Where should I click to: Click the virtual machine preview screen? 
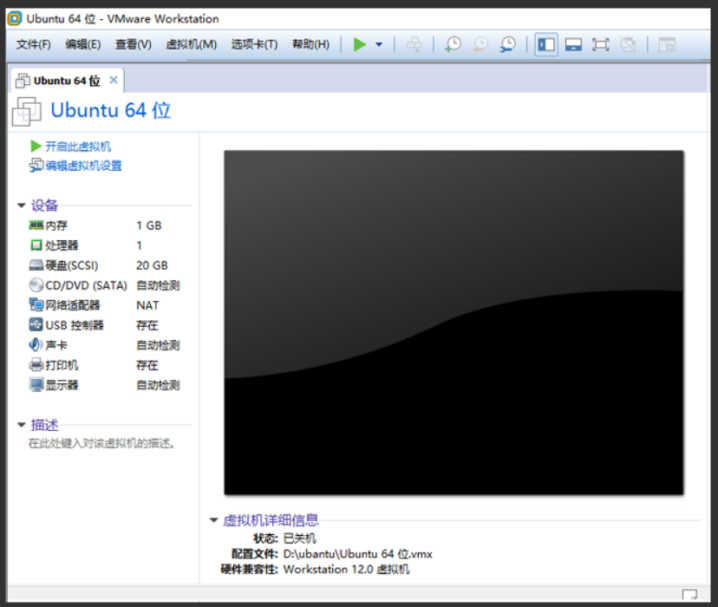point(454,323)
